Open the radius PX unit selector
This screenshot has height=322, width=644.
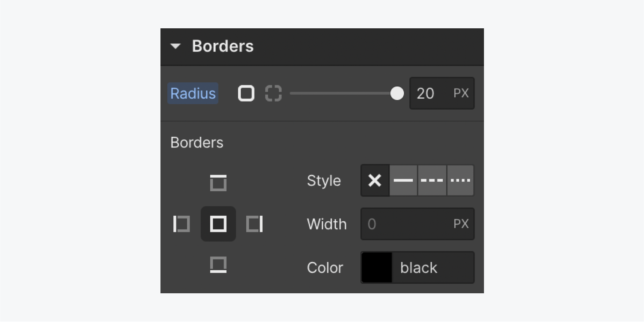pyautogui.click(x=461, y=93)
